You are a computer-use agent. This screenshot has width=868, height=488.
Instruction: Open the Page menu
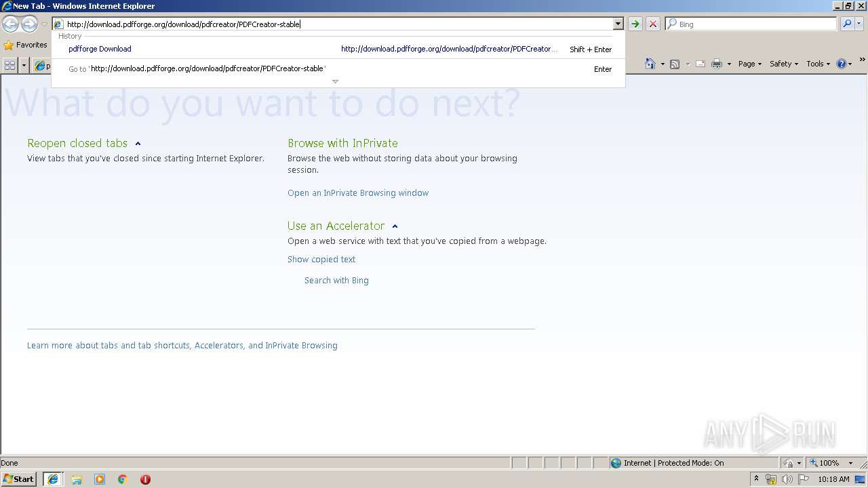(x=750, y=64)
